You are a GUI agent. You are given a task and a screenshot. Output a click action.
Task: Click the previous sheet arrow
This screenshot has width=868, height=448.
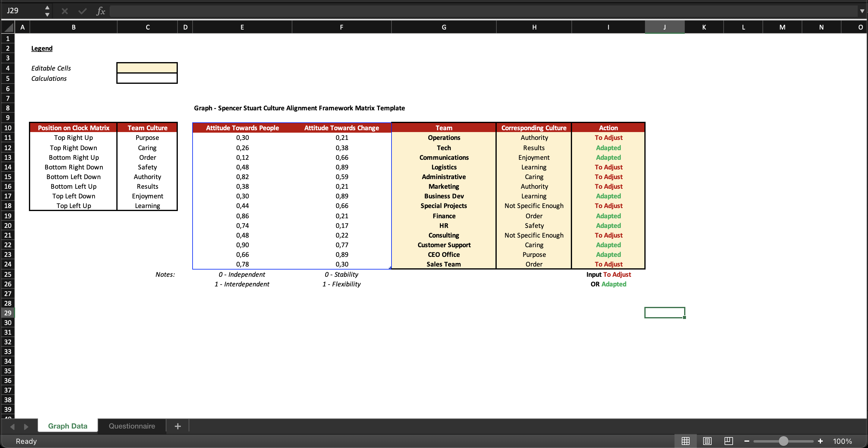point(12,426)
